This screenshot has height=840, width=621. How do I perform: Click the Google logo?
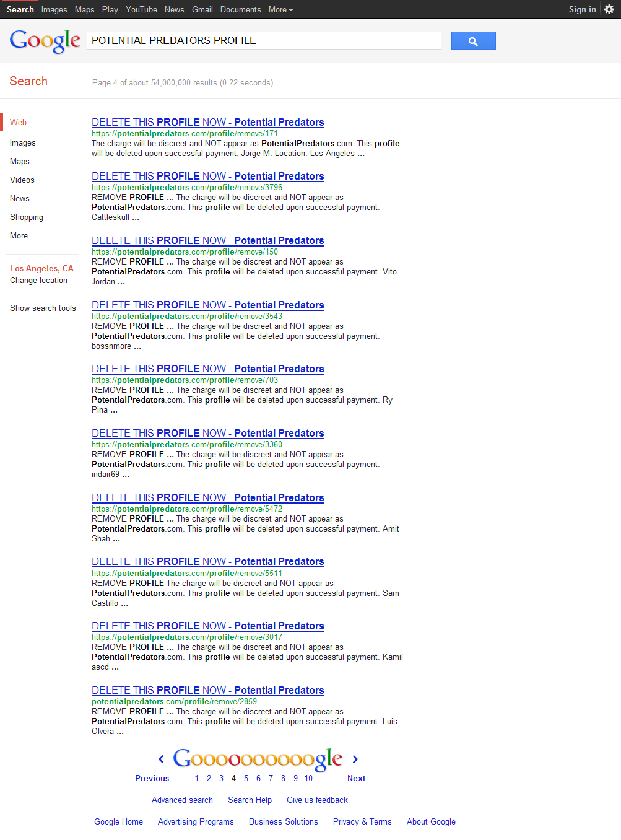tap(45, 41)
